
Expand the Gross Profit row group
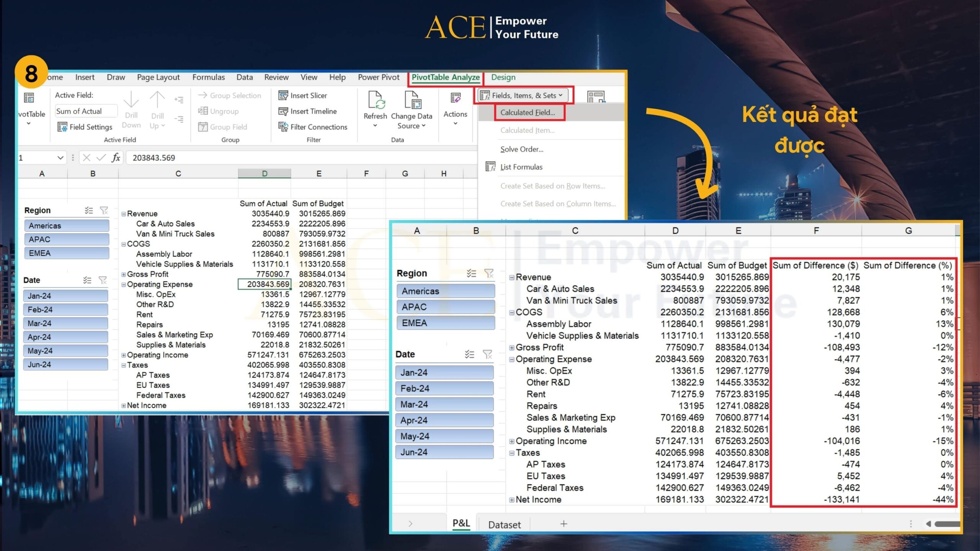point(123,274)
